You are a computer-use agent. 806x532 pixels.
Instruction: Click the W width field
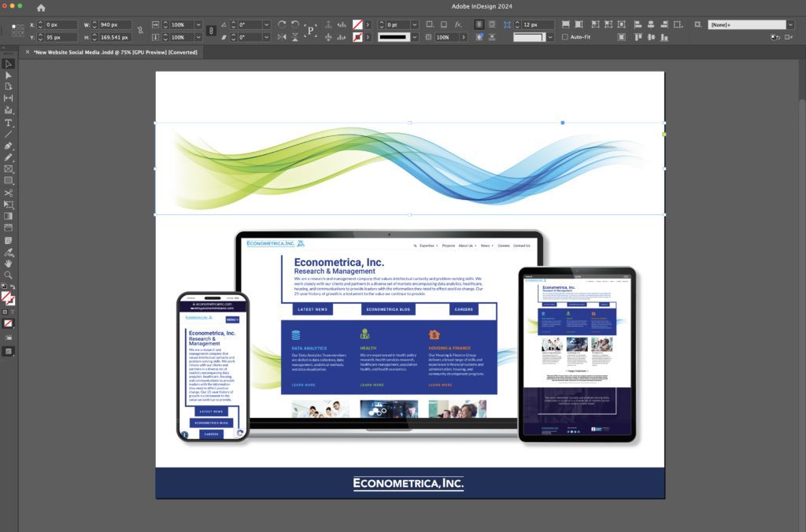pos(115,24)
